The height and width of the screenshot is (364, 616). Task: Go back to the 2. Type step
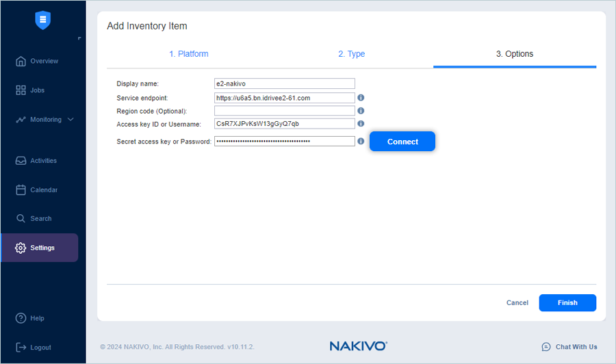(x=352, y=54)
